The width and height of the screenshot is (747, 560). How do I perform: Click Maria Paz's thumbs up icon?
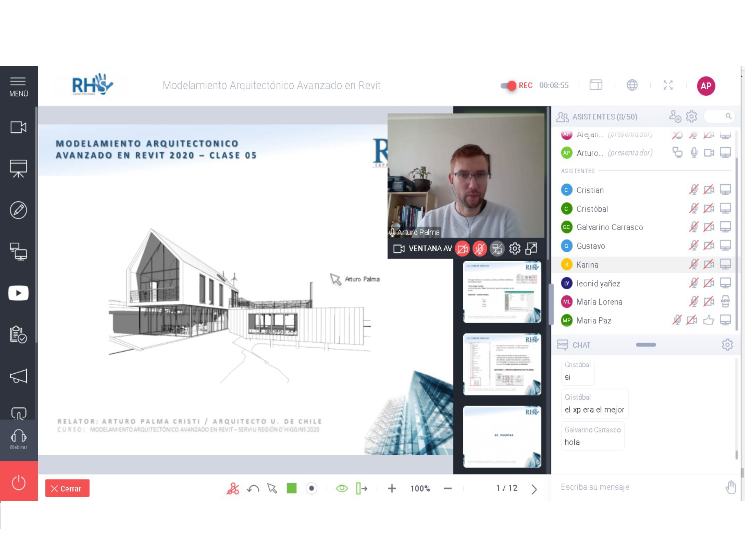[708, 320]
